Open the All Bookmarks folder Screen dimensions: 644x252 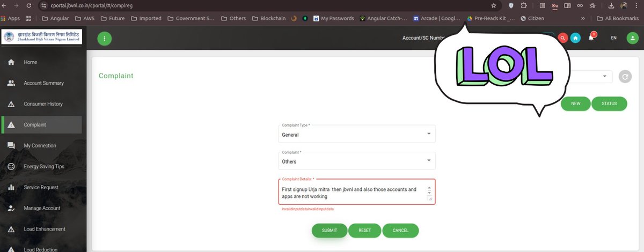tap(617, 18)
